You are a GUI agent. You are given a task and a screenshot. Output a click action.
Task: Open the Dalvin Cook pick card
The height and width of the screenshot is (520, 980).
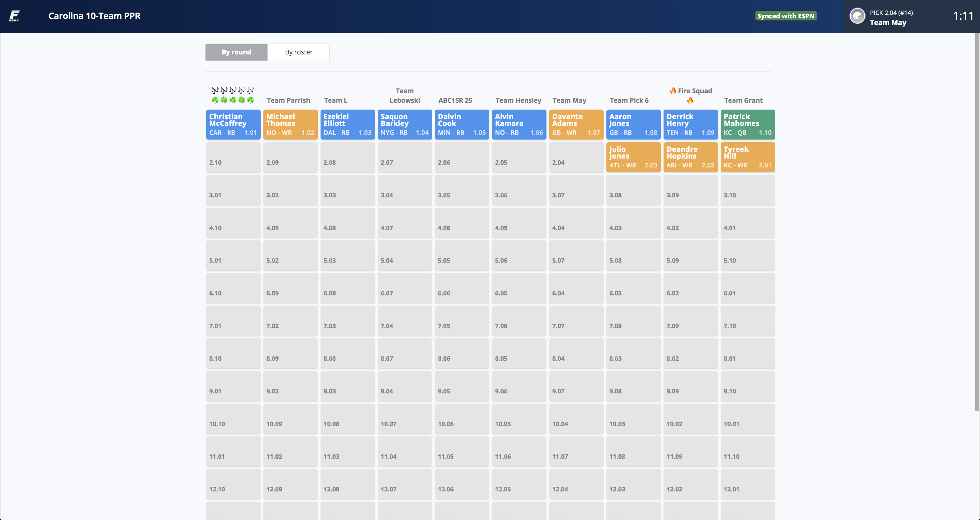click(x=462, y=125)
